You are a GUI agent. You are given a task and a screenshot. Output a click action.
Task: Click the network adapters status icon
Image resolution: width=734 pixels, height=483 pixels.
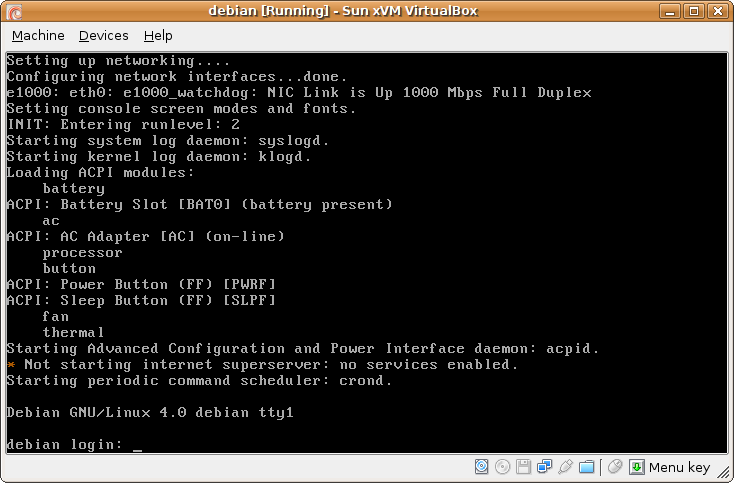point(544,467)
